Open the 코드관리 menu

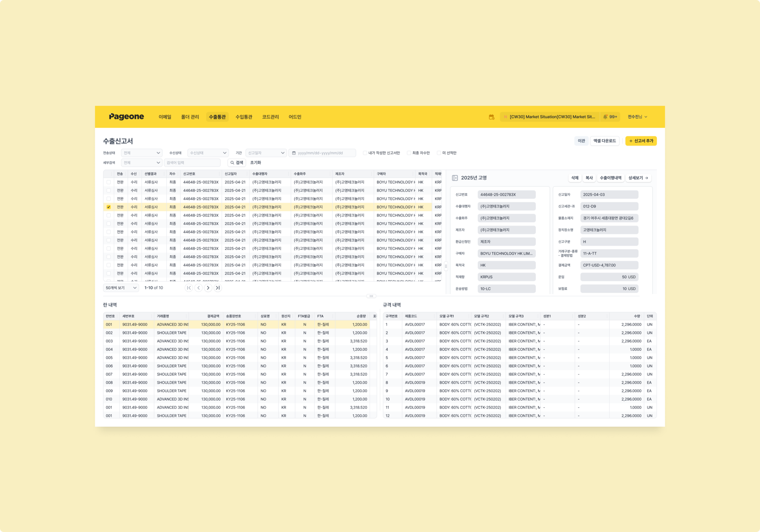(x=270, y=117)
